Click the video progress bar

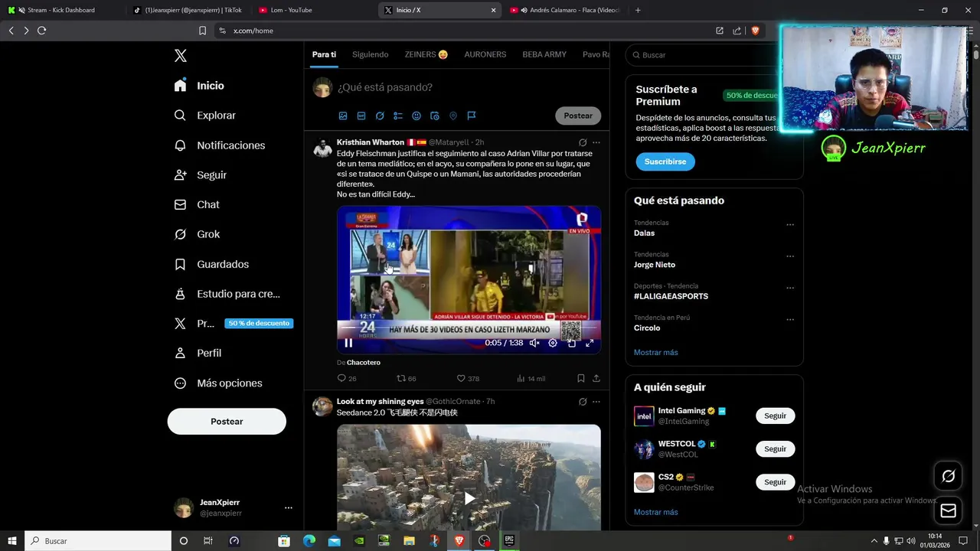coord(469,329)
